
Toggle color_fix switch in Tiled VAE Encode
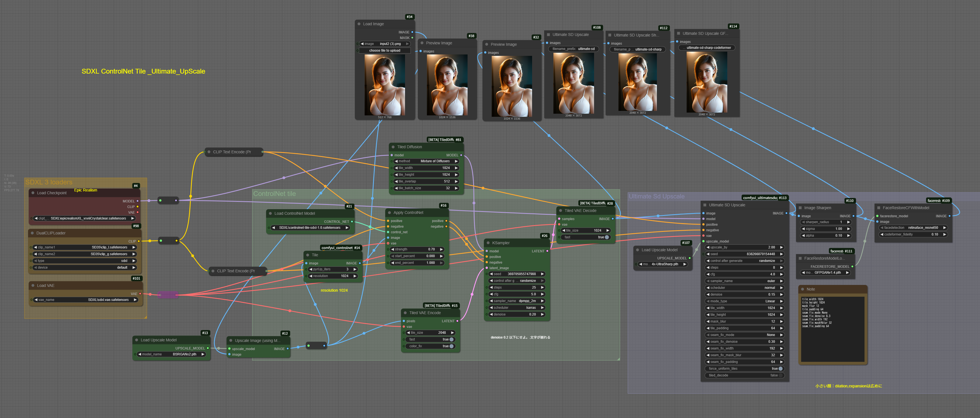point(451,346)
